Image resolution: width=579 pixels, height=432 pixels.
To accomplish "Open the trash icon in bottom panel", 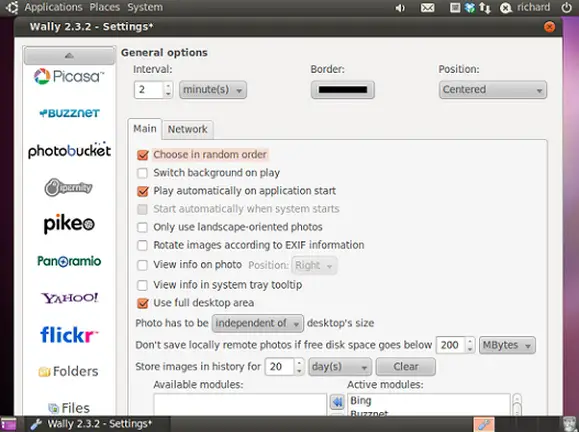I will [569, 424].
